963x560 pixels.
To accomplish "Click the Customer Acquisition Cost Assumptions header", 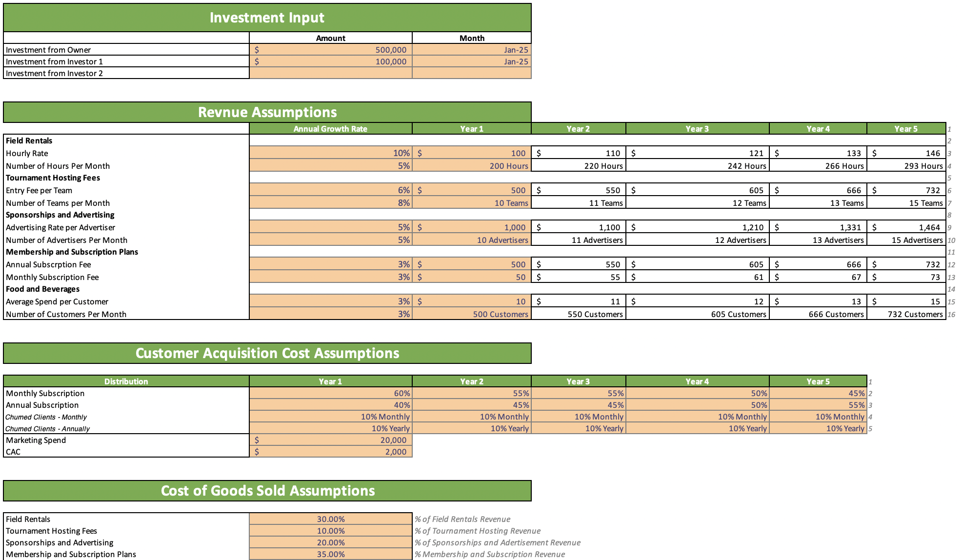I will coord(266,353).
